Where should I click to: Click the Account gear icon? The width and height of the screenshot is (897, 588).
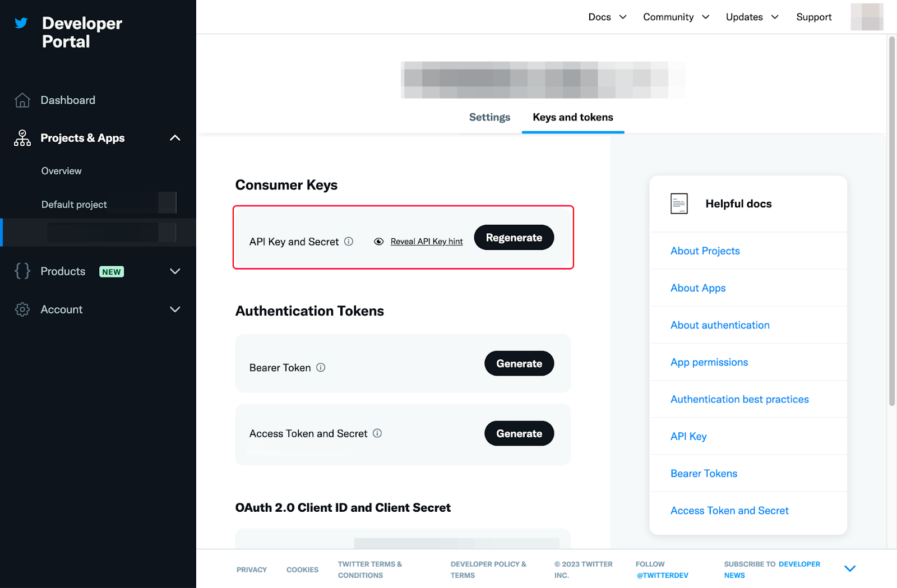(x=22, y=309)
